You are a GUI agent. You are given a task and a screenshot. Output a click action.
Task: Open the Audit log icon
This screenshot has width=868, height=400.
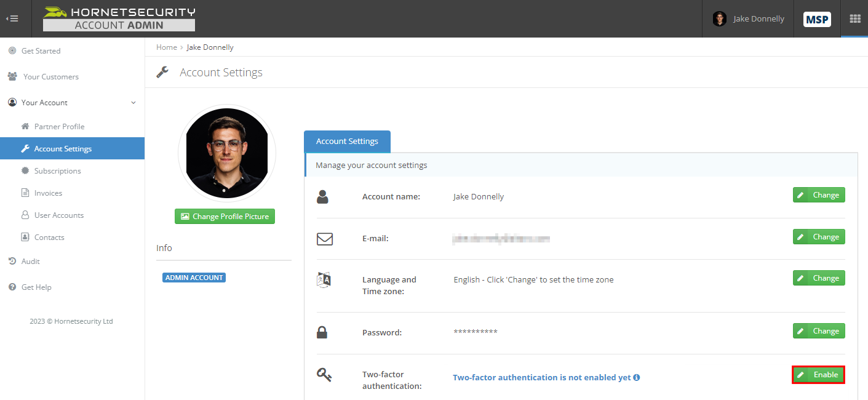(x=31, y=261)
